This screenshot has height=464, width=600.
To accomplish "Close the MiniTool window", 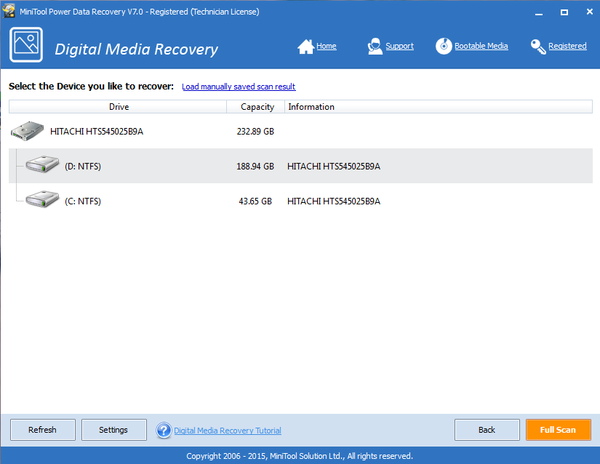I will click(589, 12).
